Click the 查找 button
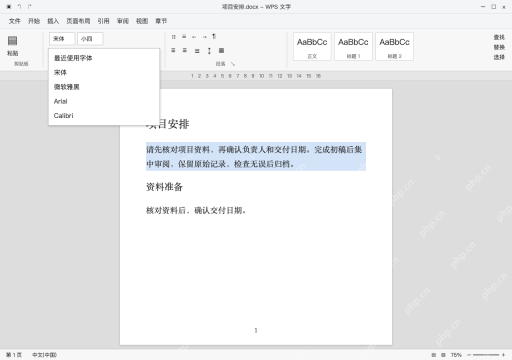The image size is (512, 360). 499,37
